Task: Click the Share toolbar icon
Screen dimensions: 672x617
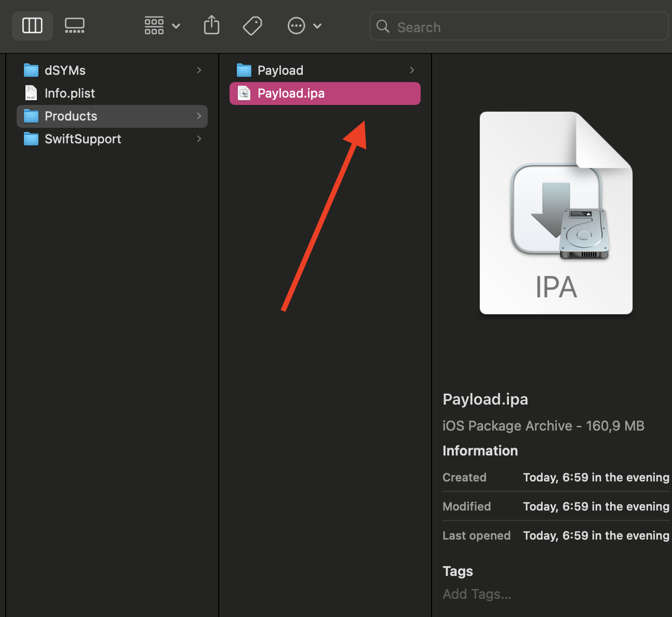Action: 211,25
